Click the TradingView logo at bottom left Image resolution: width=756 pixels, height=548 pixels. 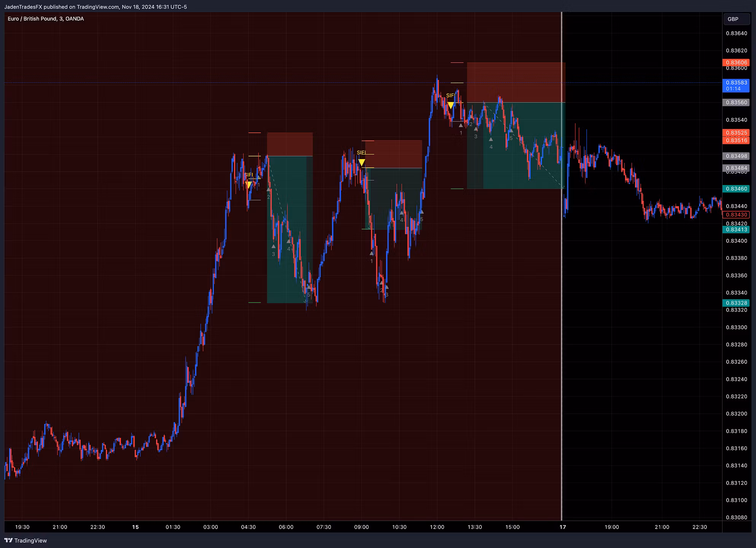tap(26, 540)
